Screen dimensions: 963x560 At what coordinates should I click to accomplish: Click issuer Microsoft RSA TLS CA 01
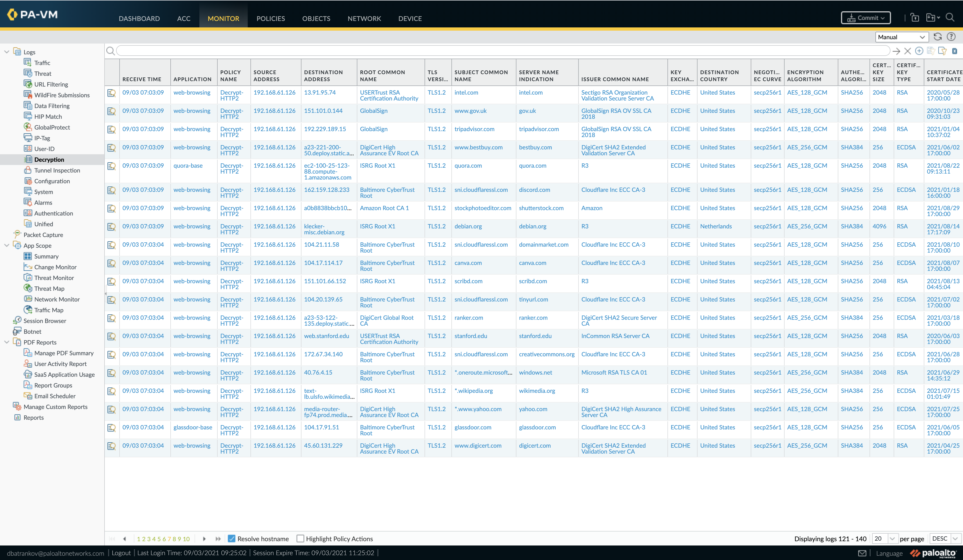pyautogui.click(x=614, y=372)
